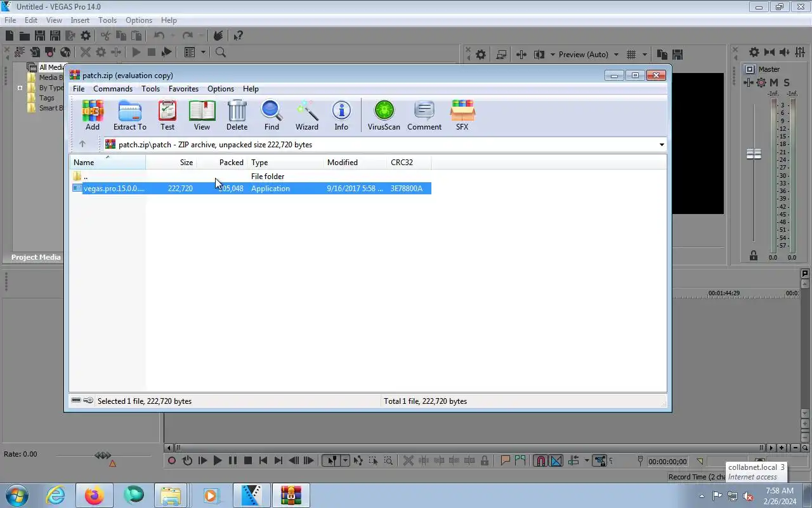The image size is (812, 508).
Task: Go up one folder level in WinRAR
Action: click(x=82, y=144)
